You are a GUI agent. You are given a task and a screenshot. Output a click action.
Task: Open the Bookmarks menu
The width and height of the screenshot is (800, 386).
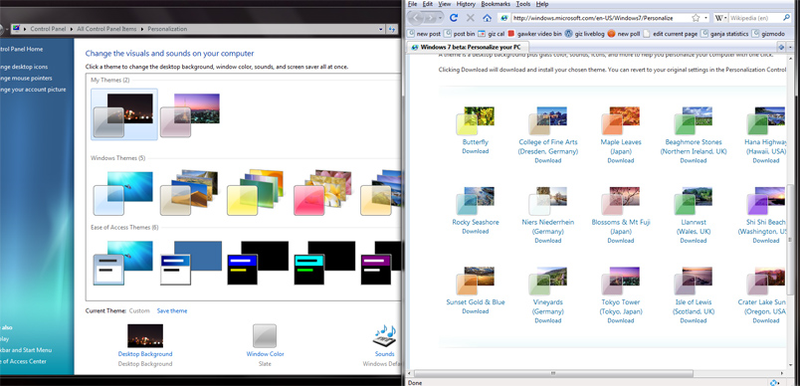coord(495,4)
